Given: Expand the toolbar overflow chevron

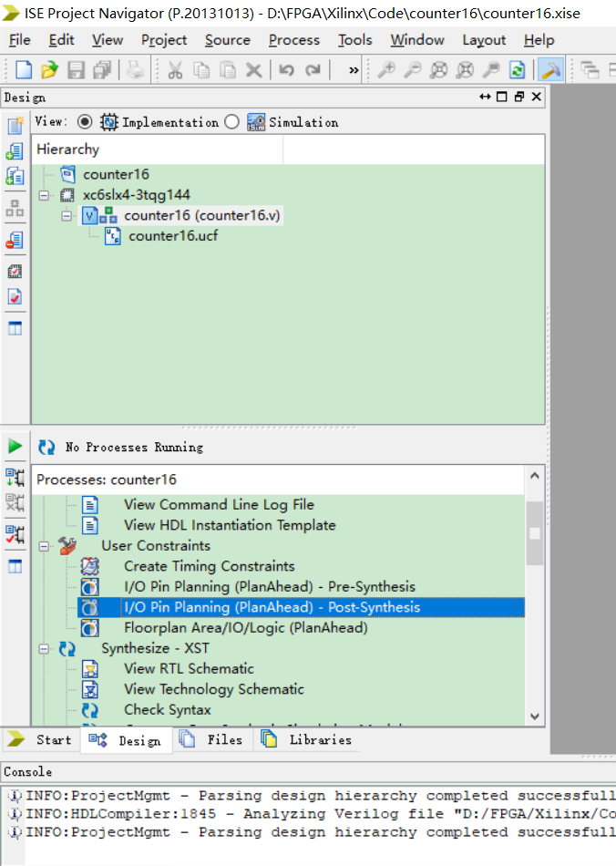Looking at the screenshot, I should [x=354, y=70].
